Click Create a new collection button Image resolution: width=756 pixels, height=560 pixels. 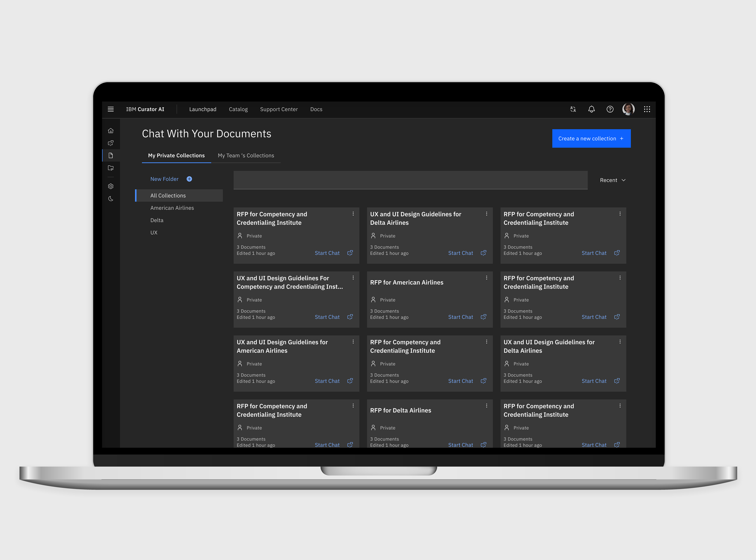[591, 138]
